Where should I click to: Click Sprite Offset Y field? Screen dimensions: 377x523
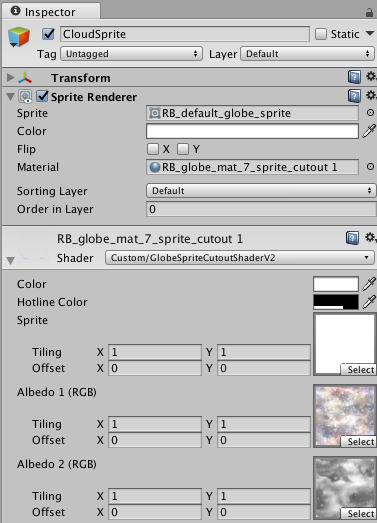pos(264,368)
